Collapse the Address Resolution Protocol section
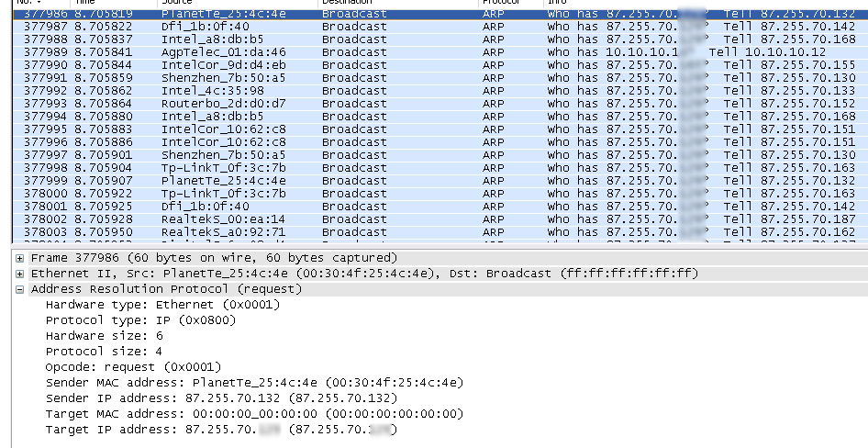The width and height of the screenshot is (868, 448). (x=20, y=289)
